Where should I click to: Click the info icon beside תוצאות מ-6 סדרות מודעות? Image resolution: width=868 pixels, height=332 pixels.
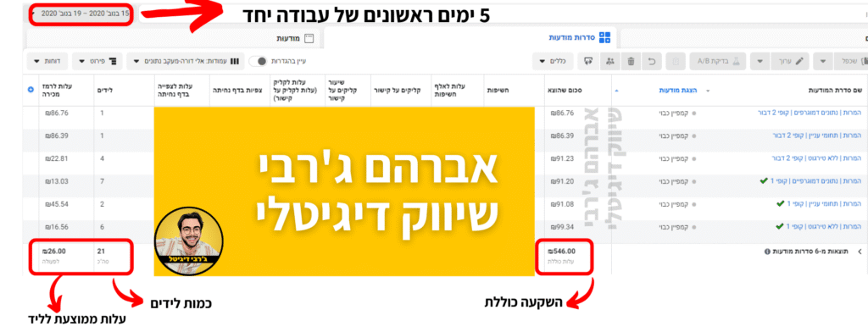[766, 252]
